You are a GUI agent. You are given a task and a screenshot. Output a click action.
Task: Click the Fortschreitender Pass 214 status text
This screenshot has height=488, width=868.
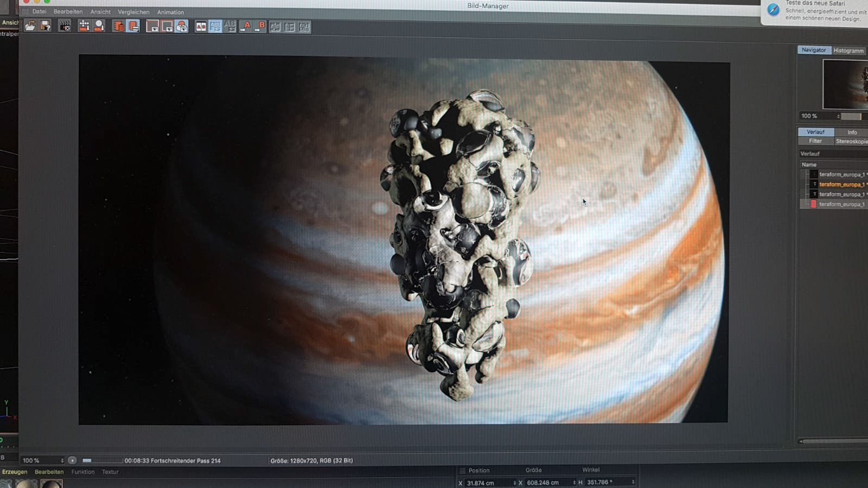[186, 461]
